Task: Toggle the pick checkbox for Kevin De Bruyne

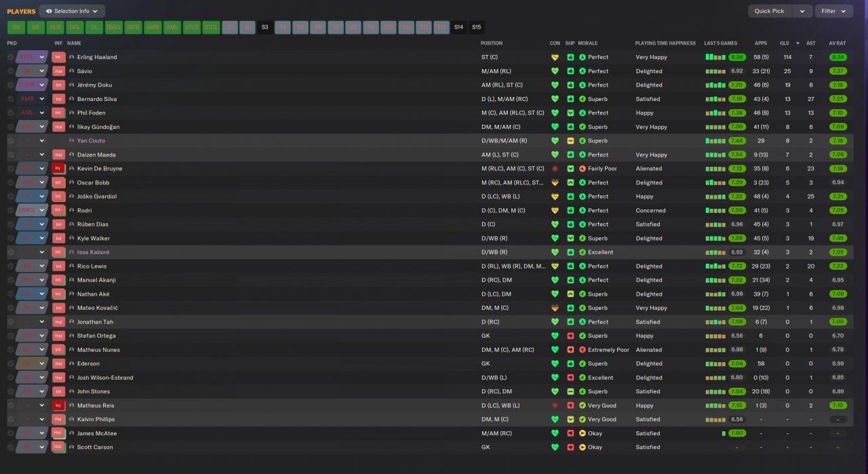Action: point(11,169)
